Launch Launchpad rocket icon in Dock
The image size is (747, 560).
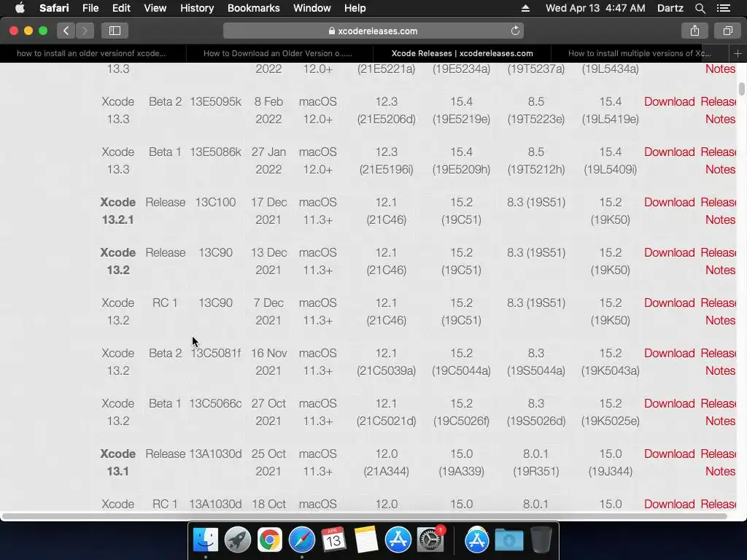pyautogui.click(x=237, y=540)
